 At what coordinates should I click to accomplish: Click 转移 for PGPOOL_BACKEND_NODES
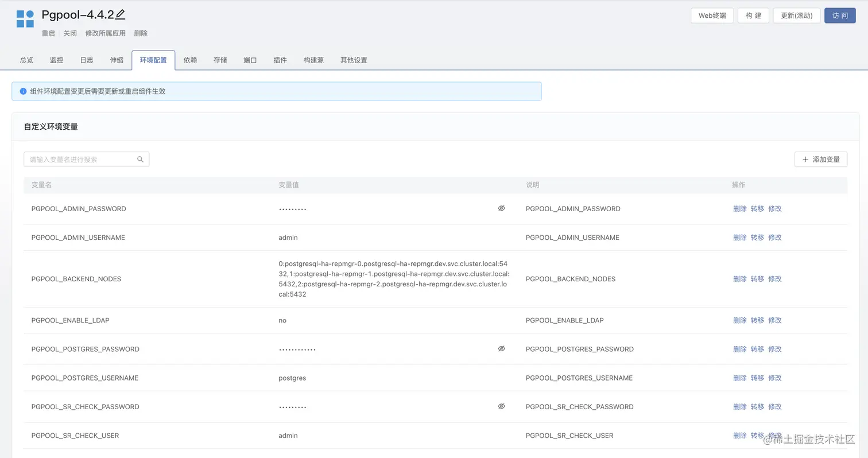point(757,279)
